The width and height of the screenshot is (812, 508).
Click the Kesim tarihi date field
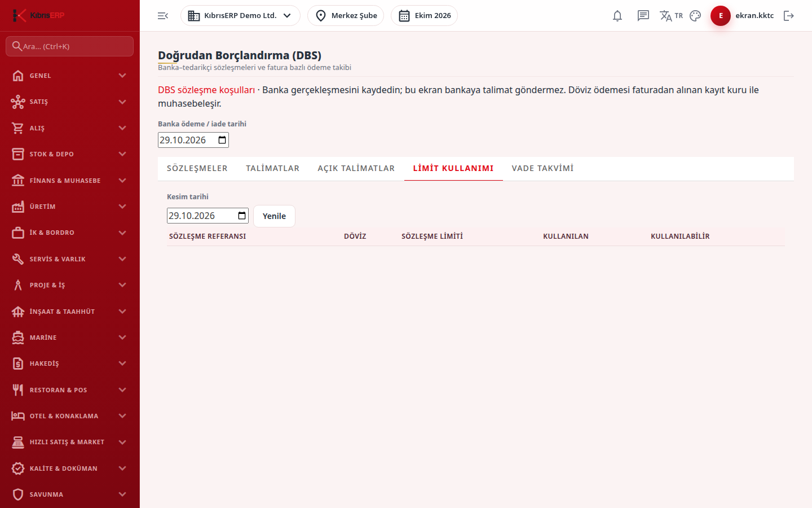(x=208, y=216)
